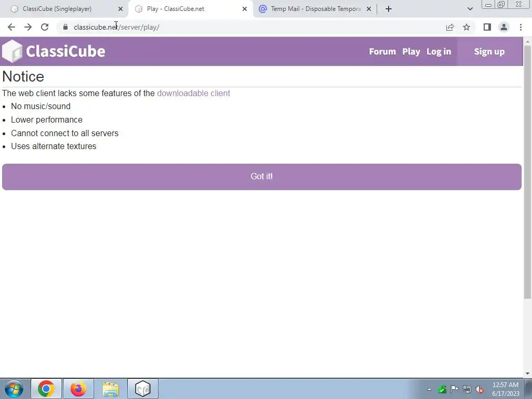
Task: Click 'Cannot connect to all servers' text
Action: [65, 134]
